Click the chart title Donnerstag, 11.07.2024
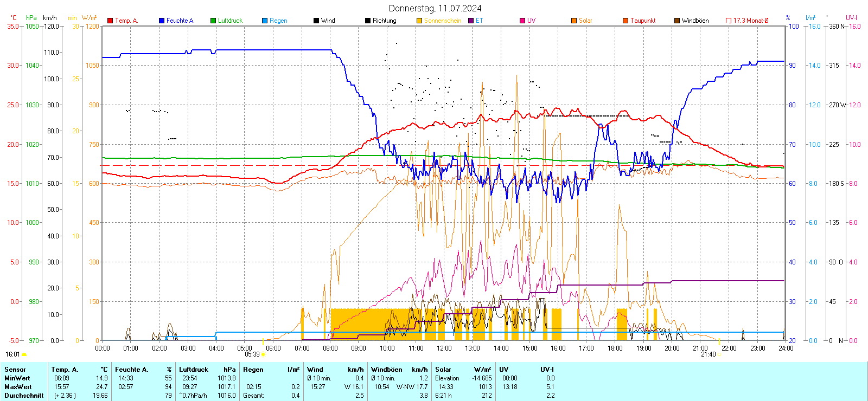The image size is (868, 401). click(435, 8)
